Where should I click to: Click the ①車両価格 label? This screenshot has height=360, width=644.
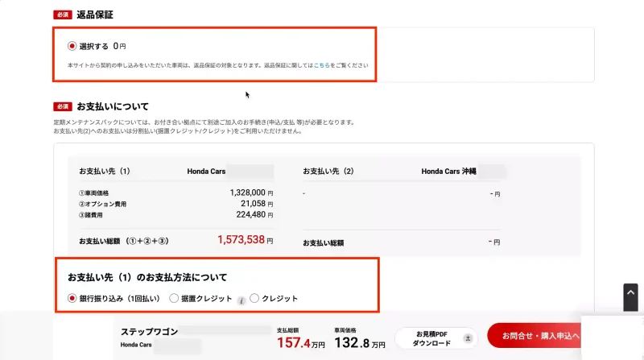93,193
